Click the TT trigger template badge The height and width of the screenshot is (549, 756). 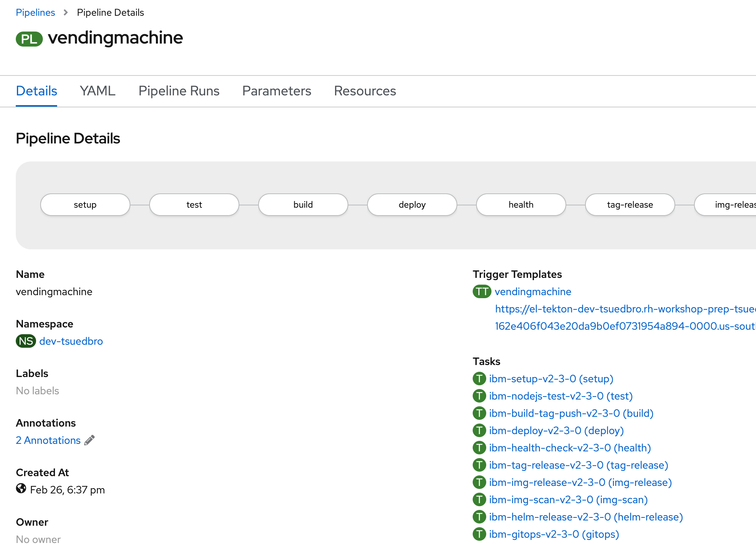482,291
